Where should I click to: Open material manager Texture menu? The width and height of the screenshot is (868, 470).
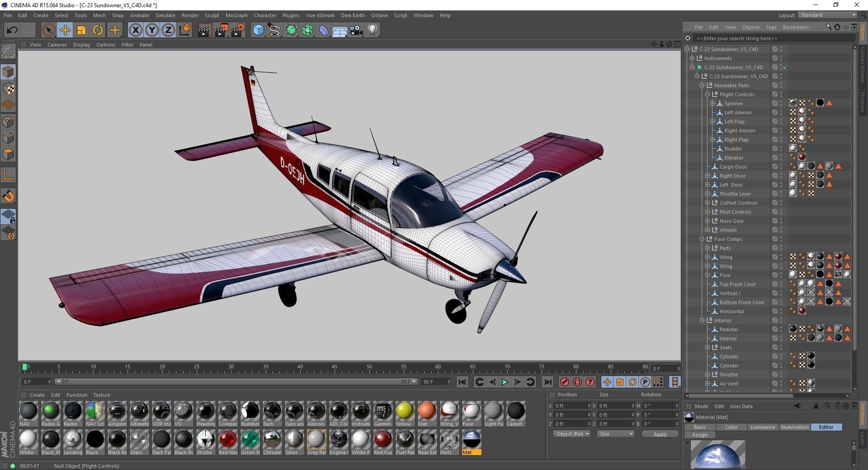(x=102, y=395)
